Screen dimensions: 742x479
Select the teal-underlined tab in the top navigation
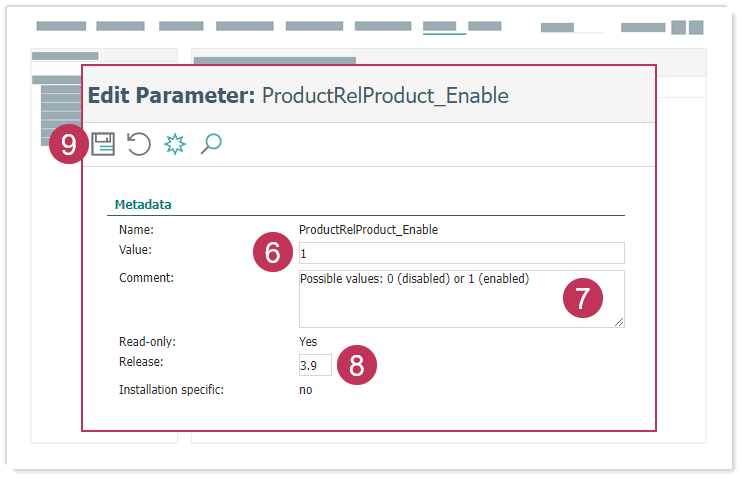coord(444,27)
